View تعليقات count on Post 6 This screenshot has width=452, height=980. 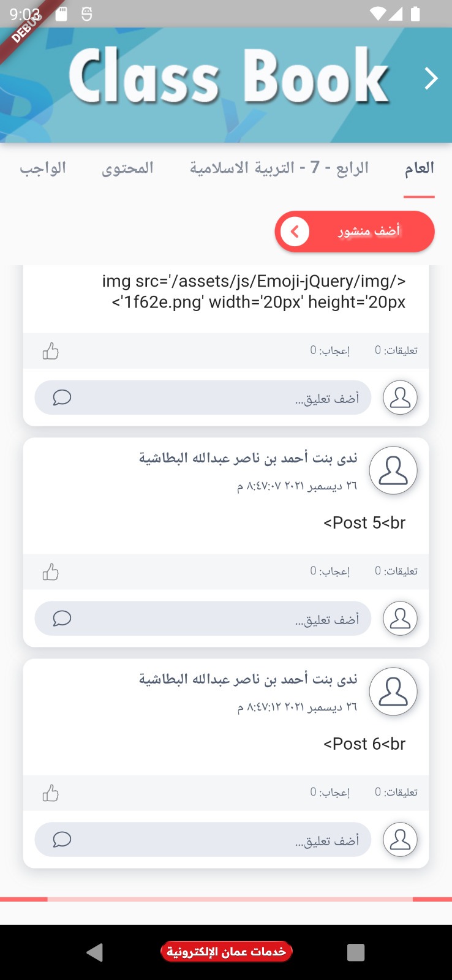tap(396, 792)
